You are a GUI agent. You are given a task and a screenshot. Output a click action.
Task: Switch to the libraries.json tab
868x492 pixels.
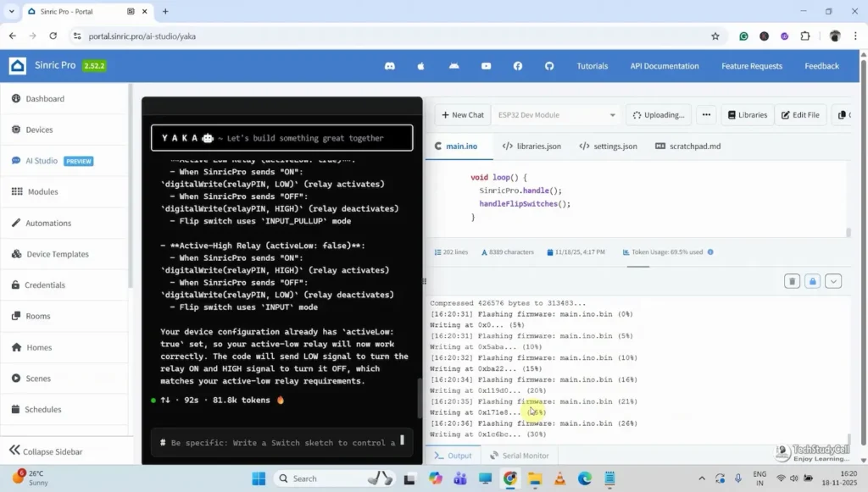[x=531, y=146]
